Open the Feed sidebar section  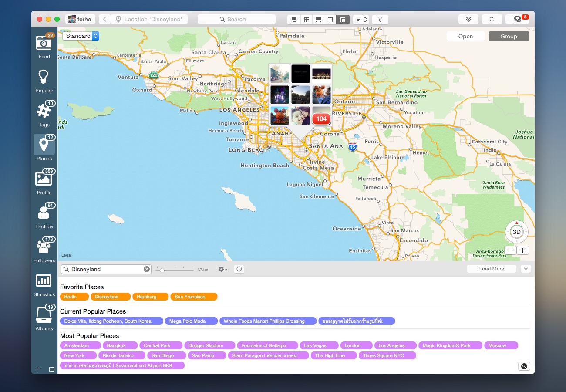click(x=44, y=46)
